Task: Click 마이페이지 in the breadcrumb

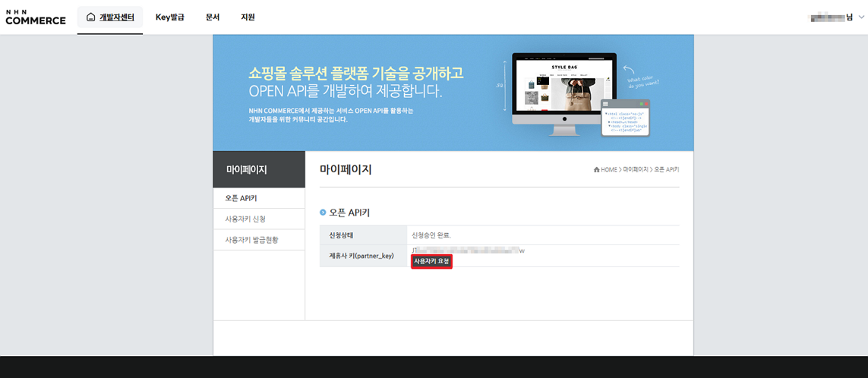Action: coord(635,169)
